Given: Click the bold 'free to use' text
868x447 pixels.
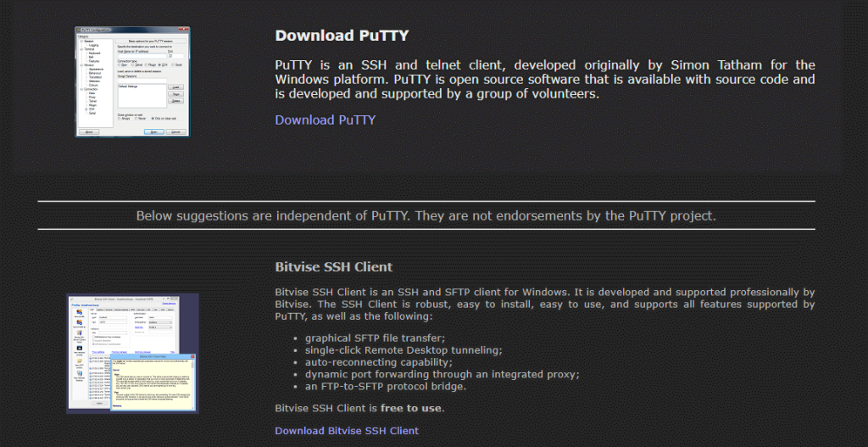Looking at the screenshot, I should click(x=411, y=408).
